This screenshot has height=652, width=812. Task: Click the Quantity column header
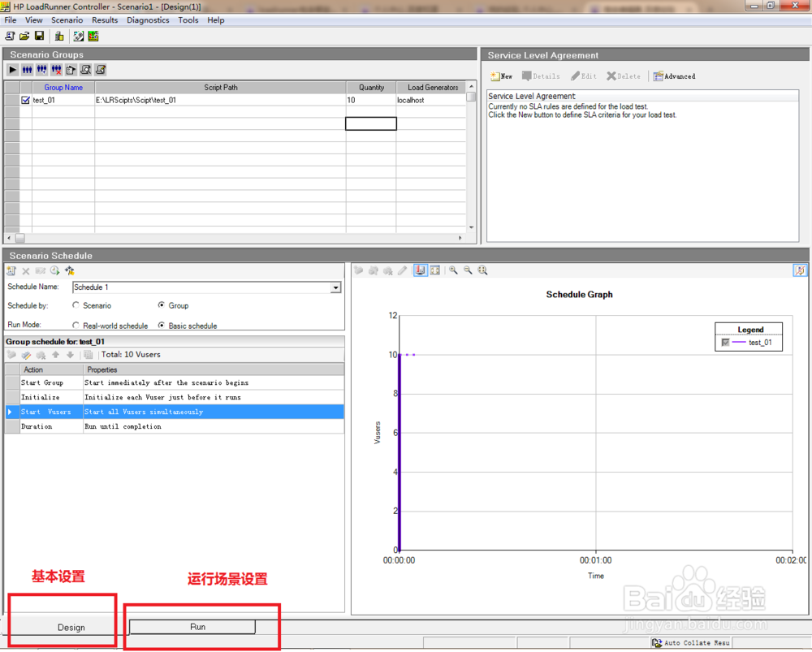pos(371,88)
